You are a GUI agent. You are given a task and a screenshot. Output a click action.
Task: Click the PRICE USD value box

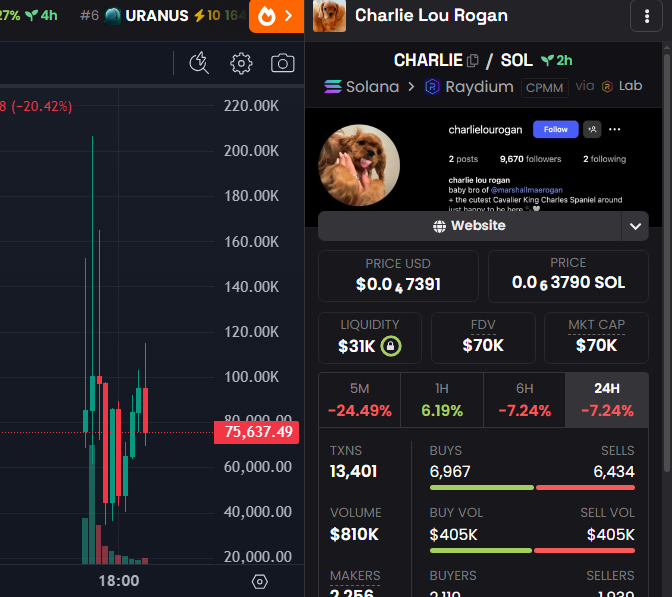398,276
